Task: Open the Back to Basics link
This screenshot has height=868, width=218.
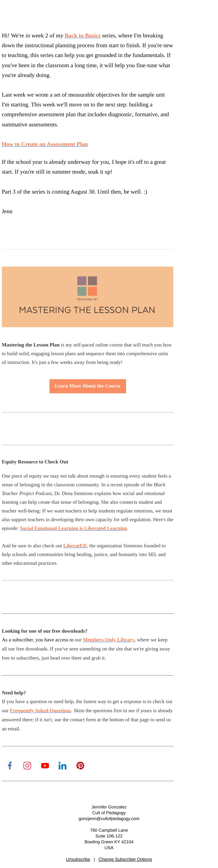Action: (82, 35)
